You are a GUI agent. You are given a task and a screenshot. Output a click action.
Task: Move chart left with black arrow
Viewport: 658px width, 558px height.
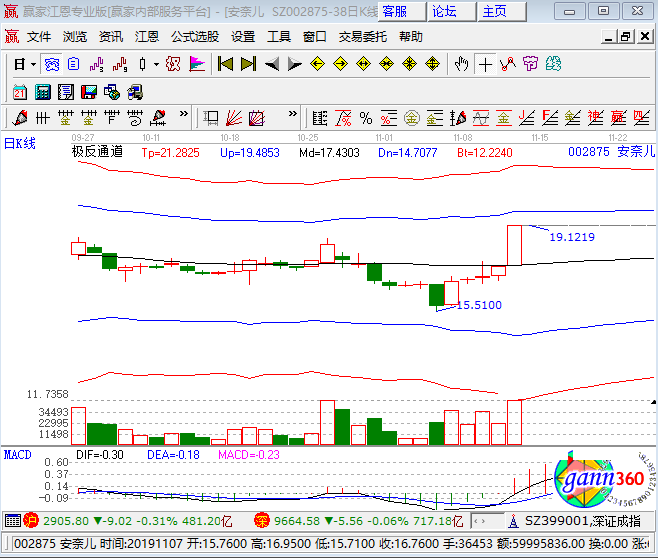coord(272,65)
